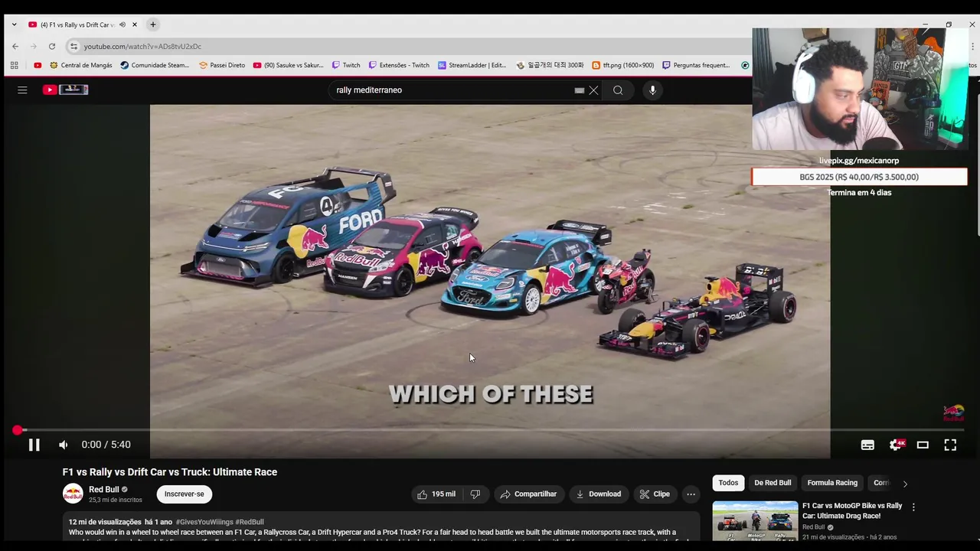This screenshot has width=980, height=551.
Task: Click into the YouTube search field
Action: [452, 90]
